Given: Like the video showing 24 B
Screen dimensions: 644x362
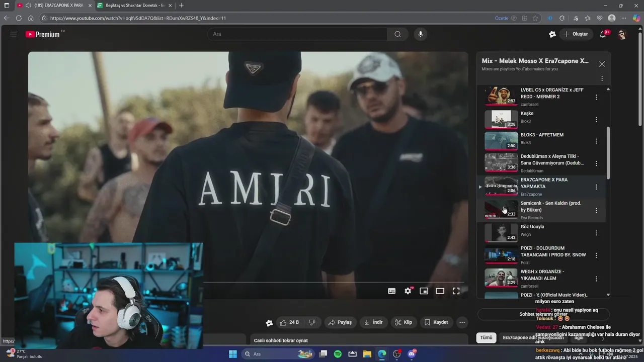Looking at the screenshot, I should click(x=289, y=322).
